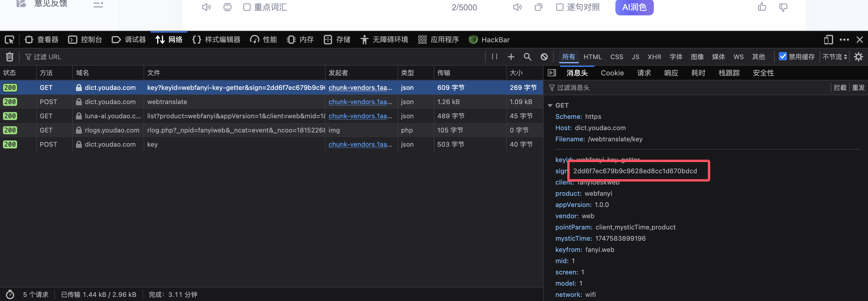Clear the network log with the trash icon
This screenshot has height=301, width=868.
point(10,57)
